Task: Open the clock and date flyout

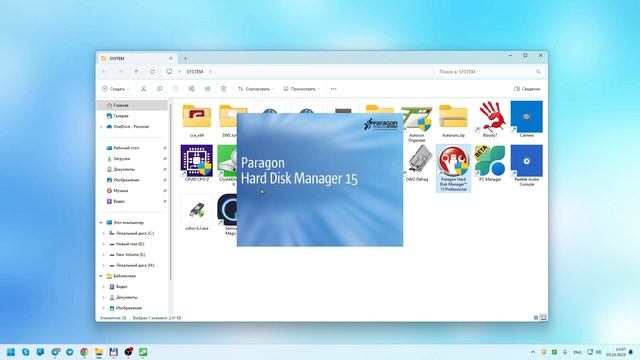Action: click(x=616, y=352)
